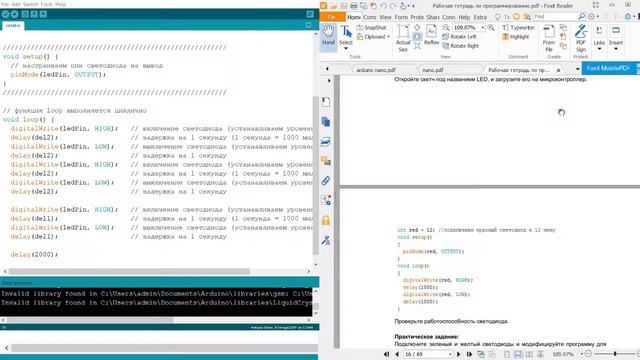Viewport: 640px width, 360px height.
Task: Select the Highlight comment tool
Action: [516, 37]
